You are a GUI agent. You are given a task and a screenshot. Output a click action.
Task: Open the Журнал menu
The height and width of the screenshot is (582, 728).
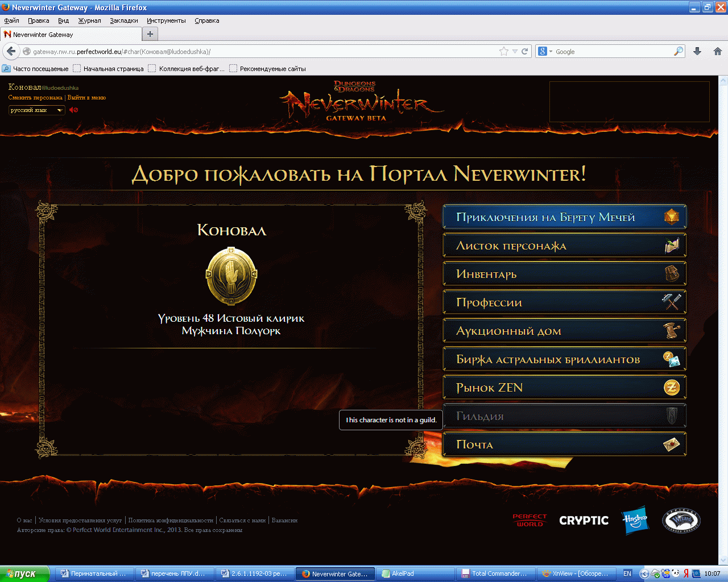[89, 20]
